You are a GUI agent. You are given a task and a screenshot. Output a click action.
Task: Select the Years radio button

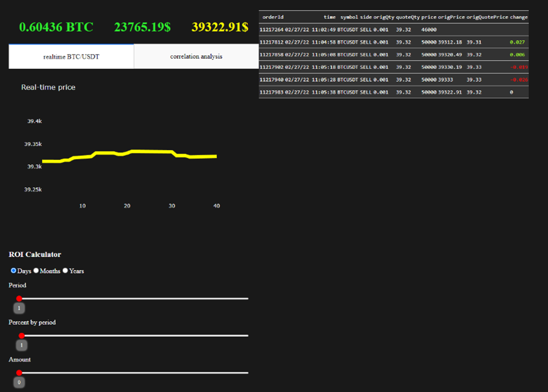65,271
